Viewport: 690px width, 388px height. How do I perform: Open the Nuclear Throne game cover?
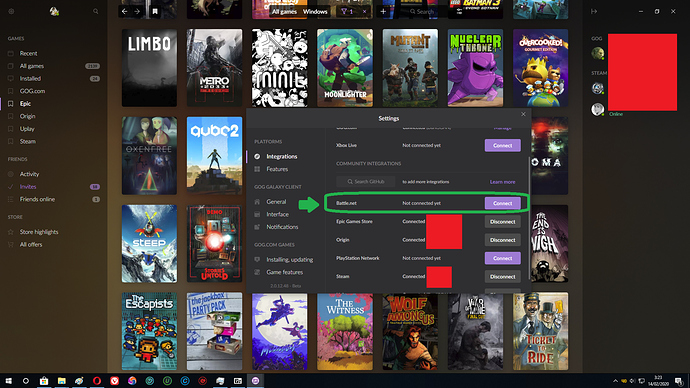tap(475, 68)
